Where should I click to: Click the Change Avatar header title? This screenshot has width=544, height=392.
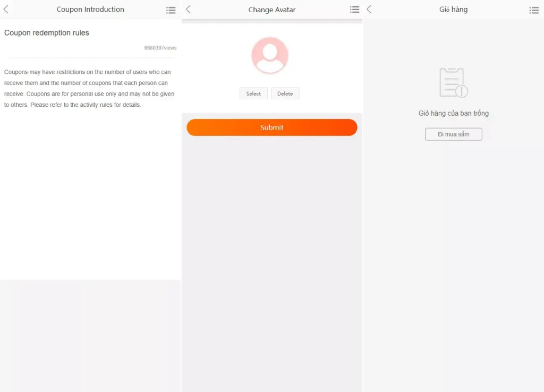(271, 10)
